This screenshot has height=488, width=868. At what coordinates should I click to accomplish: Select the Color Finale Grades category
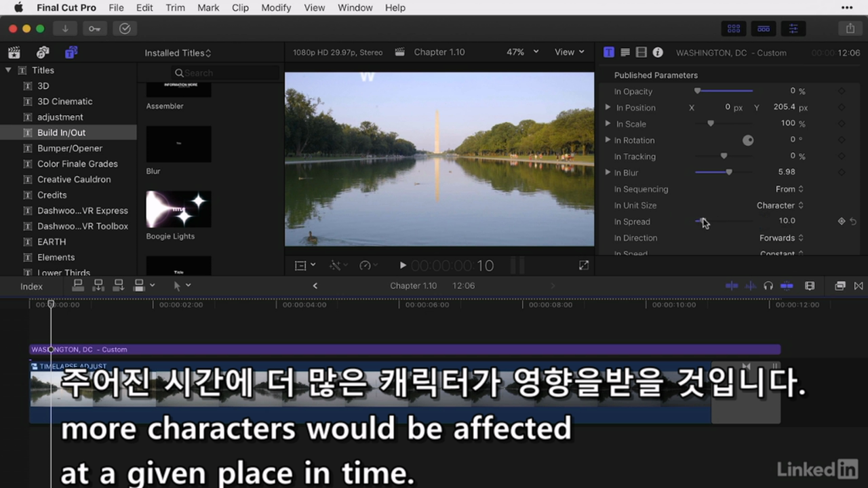click(77, 164)
